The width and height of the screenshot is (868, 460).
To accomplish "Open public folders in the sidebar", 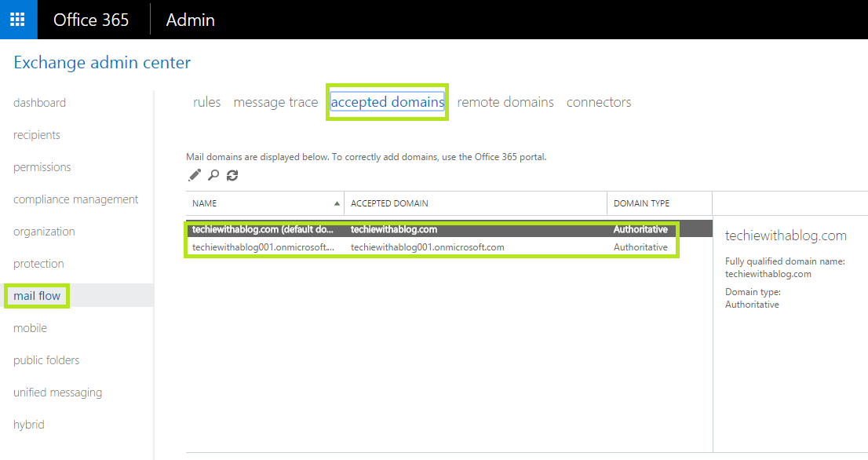I will pyautogui.click(x=46, y=360).
